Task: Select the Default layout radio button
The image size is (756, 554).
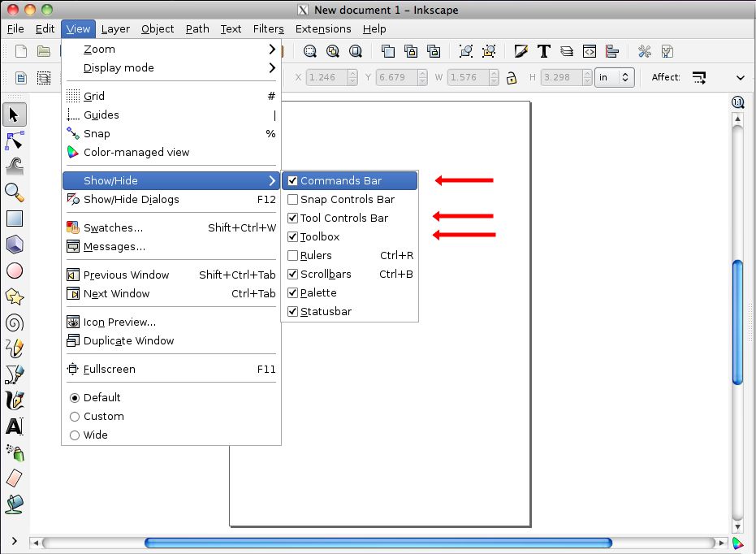Action: pyautogui.click(x=75, y=398)
